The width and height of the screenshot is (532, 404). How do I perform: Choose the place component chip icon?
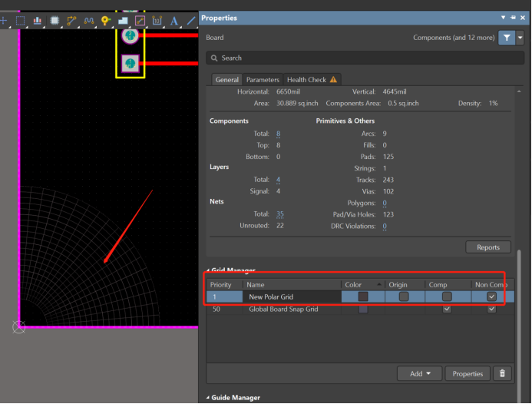[x=54, y=21]
